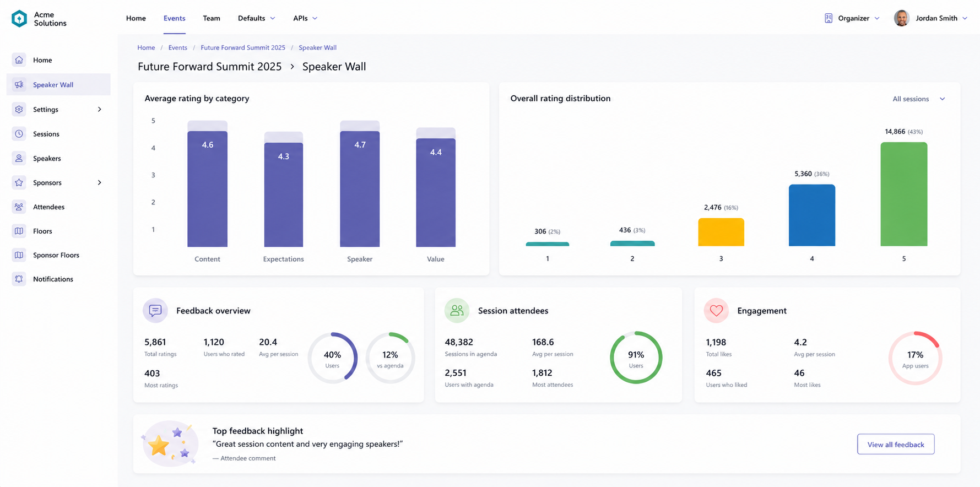
Task: Click the 465 Users who liked value
Action: [713, 373]
